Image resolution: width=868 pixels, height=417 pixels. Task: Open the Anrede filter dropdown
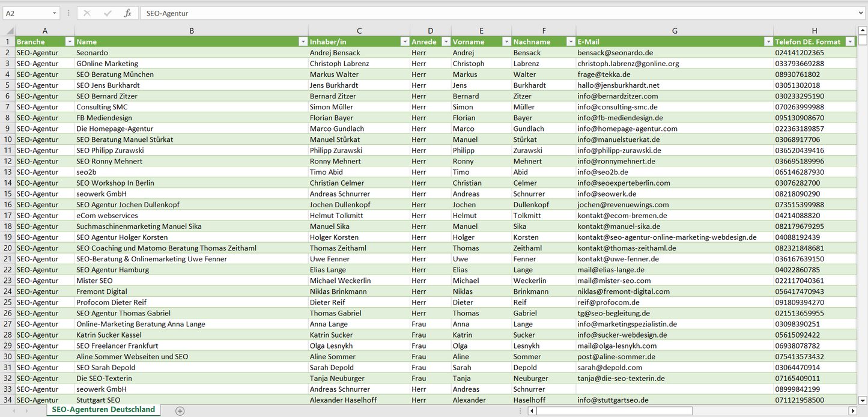tap(446, 42)
